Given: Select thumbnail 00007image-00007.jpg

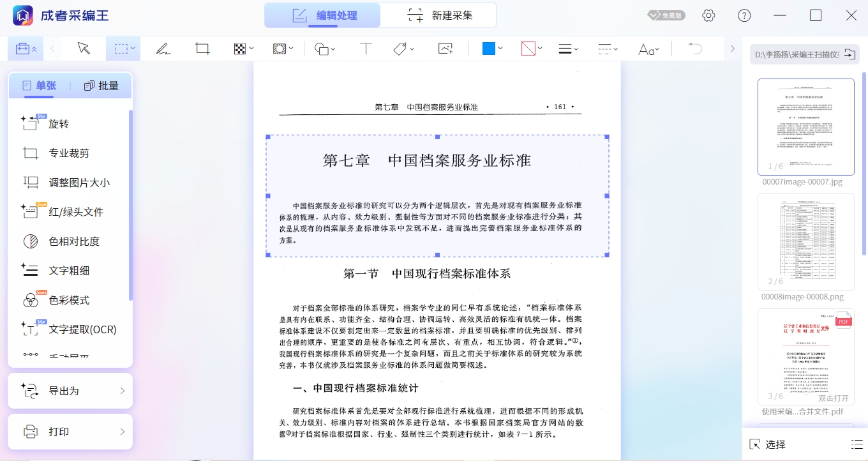Looking at the screenshot, I should [806, 127].
